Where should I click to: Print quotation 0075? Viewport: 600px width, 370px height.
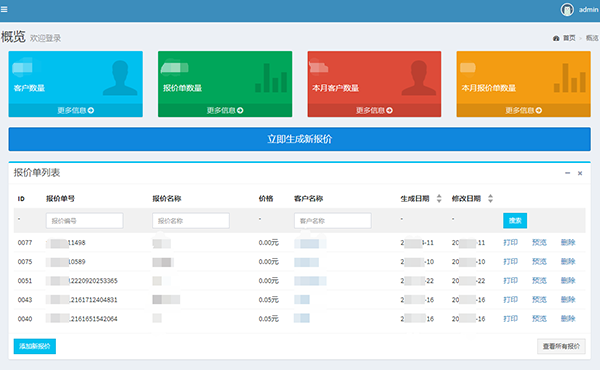click(x=510, y=262)
